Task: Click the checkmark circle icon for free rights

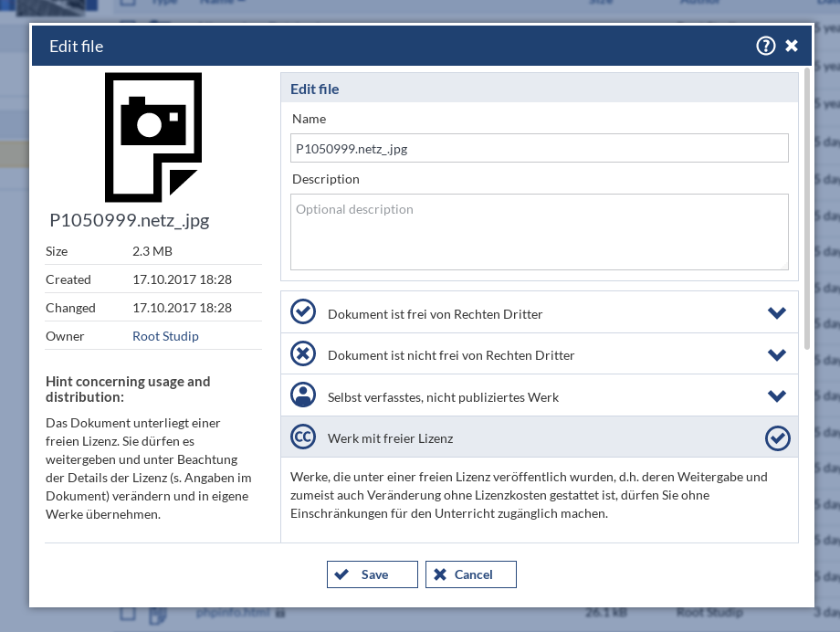Action: tap(302, 312)
